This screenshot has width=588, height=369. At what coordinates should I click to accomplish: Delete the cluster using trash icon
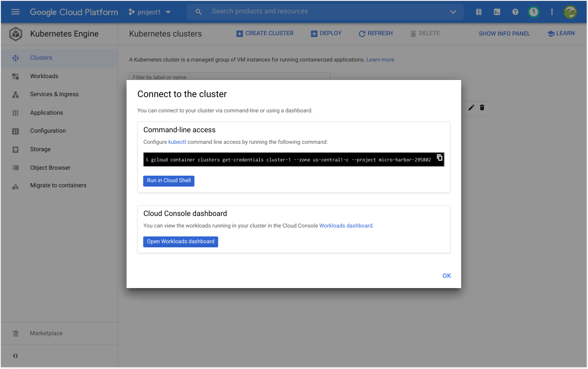tap(482, 108)
